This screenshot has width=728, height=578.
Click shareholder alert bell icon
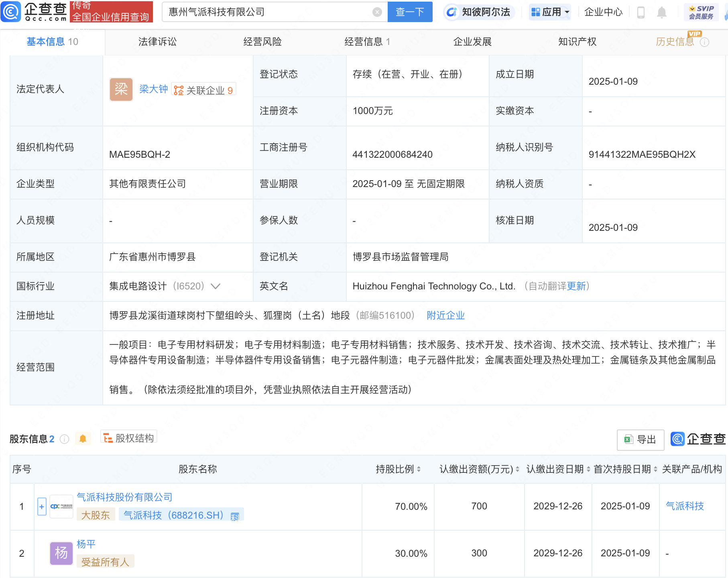point(83,439)
